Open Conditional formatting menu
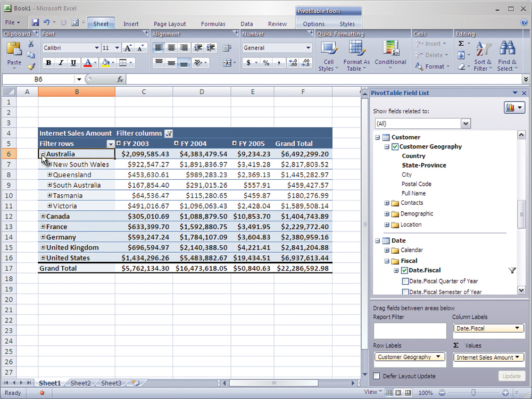This screenshot has width=532, height=399. click(x=390, y=55)
